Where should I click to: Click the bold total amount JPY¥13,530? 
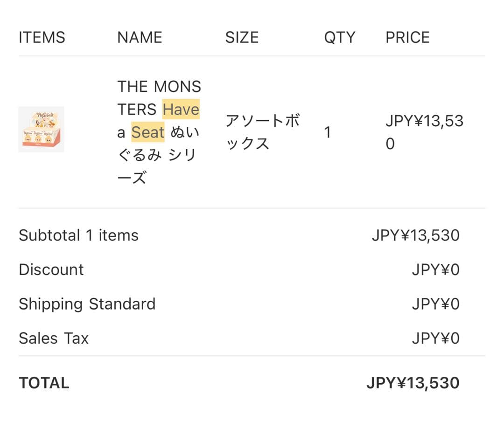(413, 383)
